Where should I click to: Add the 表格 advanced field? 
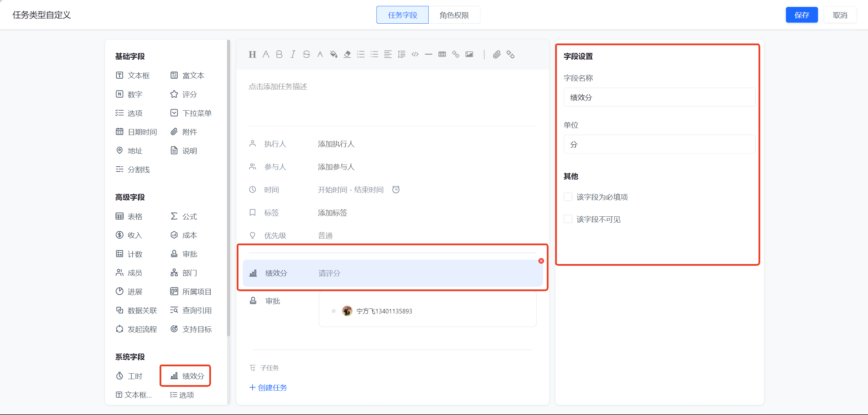click(129, 216)
